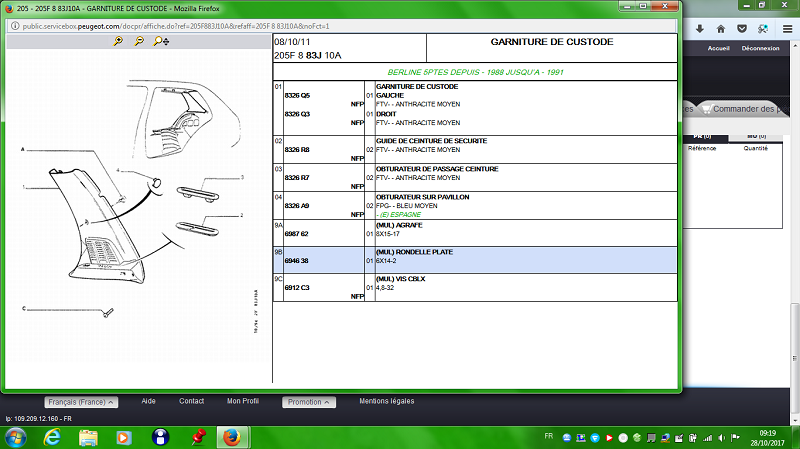The width and height of the screenshot is (800, 449).
Task: Open the Firefox hamburger menu
Action: tap(787, 29)
